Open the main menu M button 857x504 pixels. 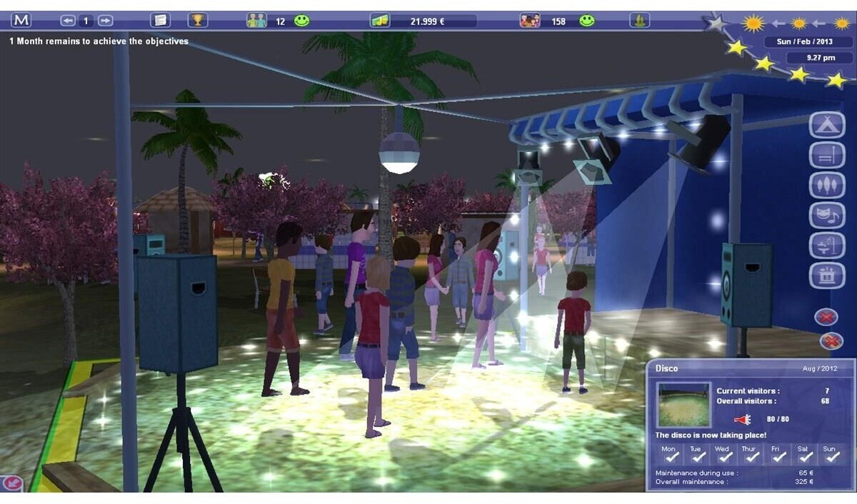21,20
